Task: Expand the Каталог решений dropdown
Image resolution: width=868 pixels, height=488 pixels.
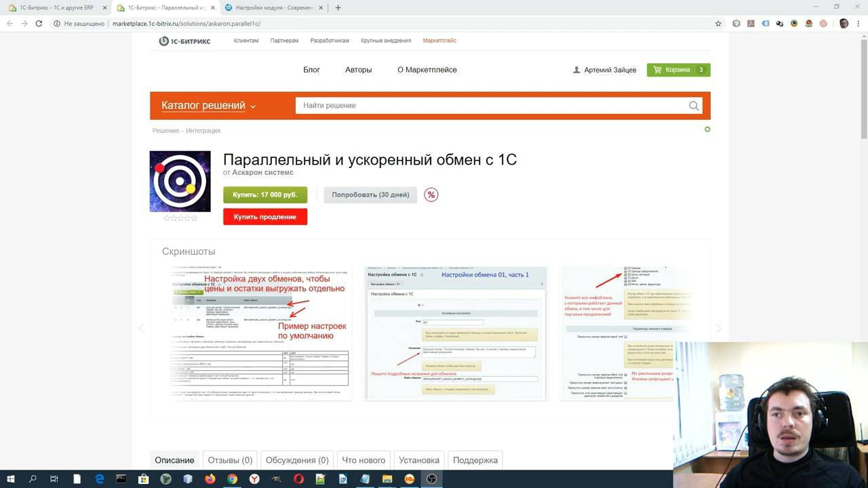Action: (x=209, y=106)
